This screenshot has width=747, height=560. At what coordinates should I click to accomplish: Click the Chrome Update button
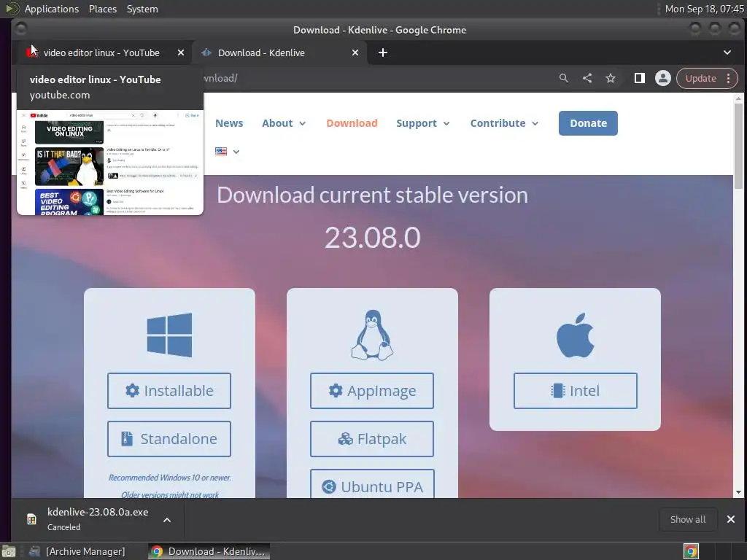700,79
